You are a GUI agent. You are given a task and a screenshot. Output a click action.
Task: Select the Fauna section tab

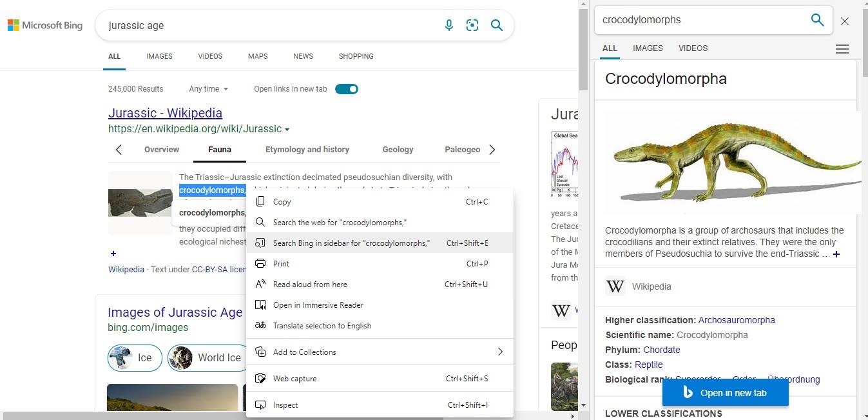[x=219, y=149]
